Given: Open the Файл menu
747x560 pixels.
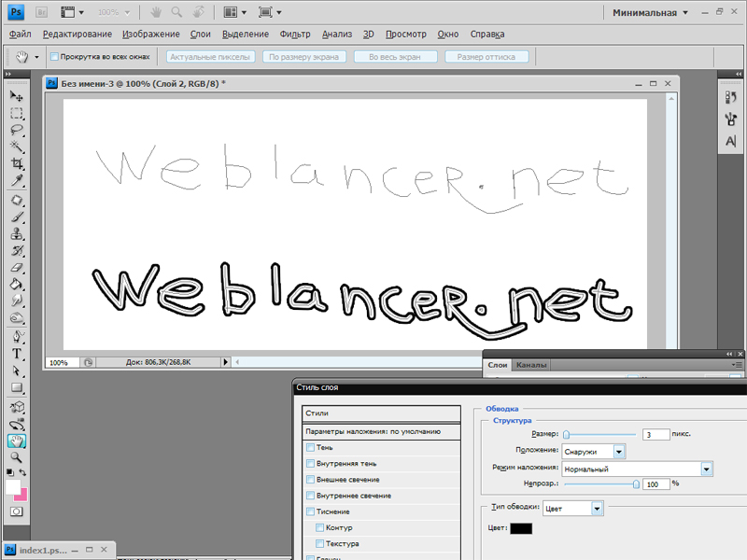Looking at the screenshot, I should pyautogui.click(x=20, y=35).
